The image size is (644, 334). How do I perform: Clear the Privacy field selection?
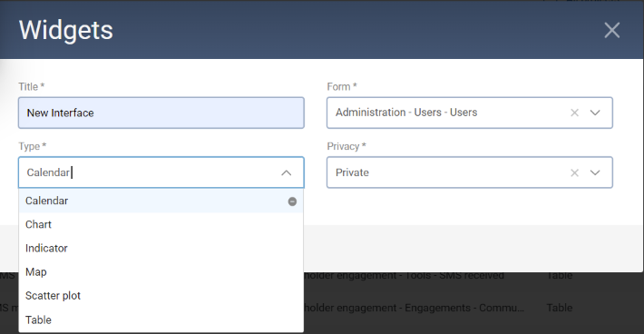574,172
